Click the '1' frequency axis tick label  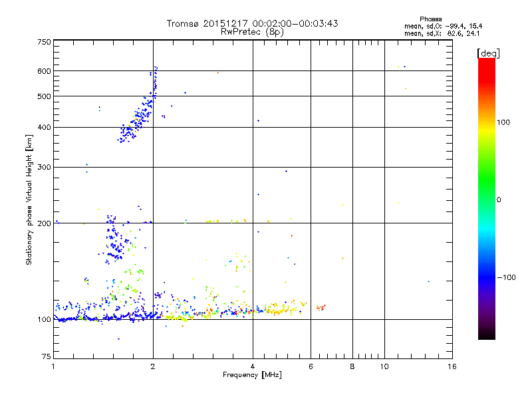(x=53, y=366)
